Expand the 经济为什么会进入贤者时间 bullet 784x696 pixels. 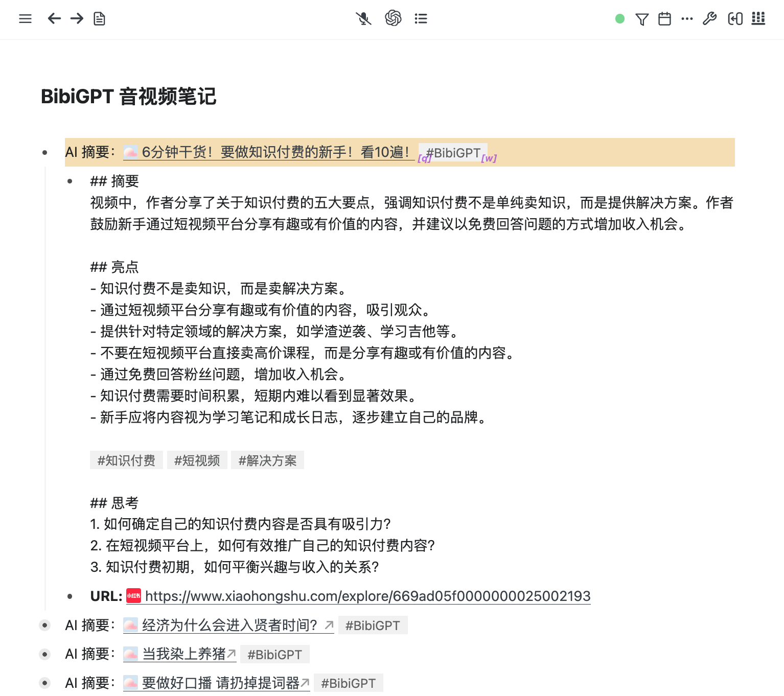(x=45, y=625)
